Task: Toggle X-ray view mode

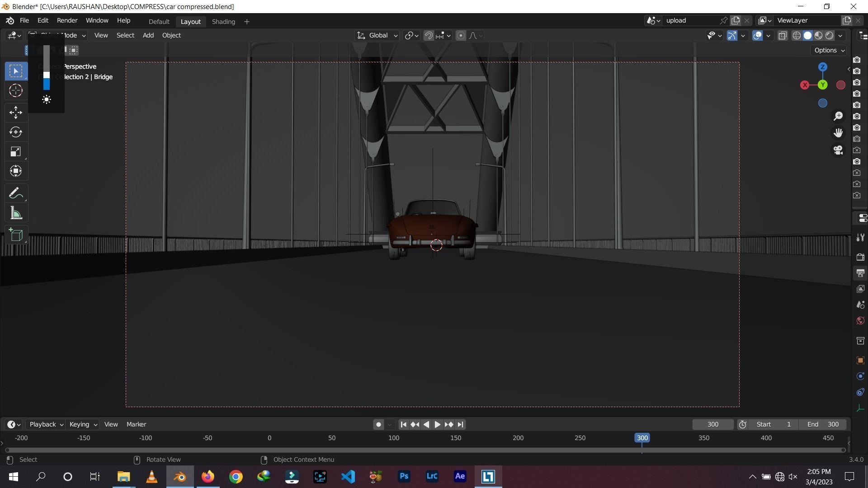Action: 783,35
